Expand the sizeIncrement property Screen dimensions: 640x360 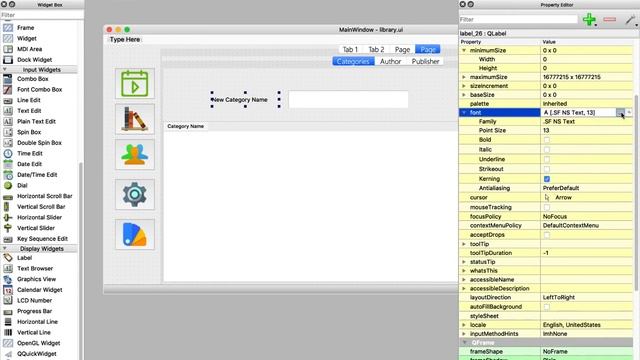[x=464, y=86]
